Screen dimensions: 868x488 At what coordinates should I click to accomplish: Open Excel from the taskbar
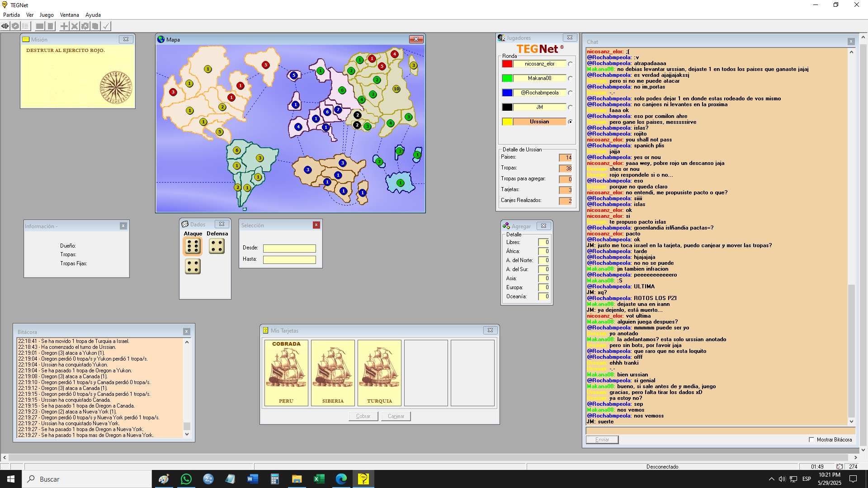[319, 479]
